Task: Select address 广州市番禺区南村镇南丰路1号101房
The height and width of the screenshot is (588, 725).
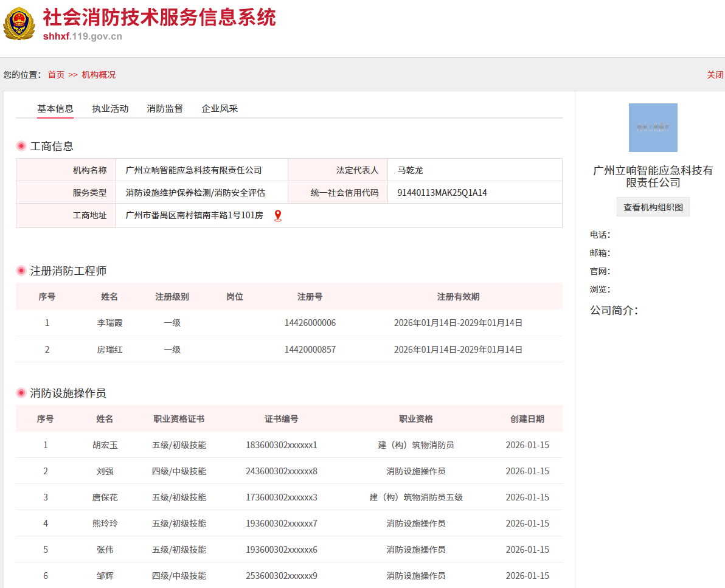Action: [x=194, y=215]
